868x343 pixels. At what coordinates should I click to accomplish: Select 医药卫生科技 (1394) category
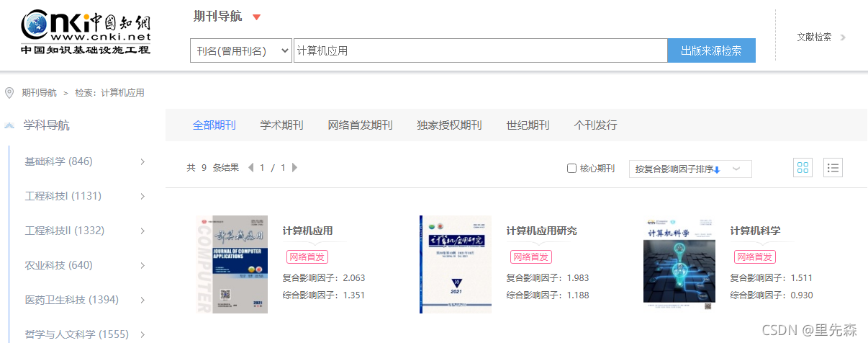(x=71, y=300)
